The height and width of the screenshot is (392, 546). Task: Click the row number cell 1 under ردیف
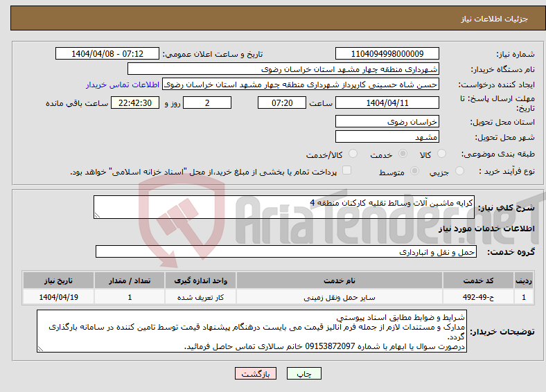524,297
